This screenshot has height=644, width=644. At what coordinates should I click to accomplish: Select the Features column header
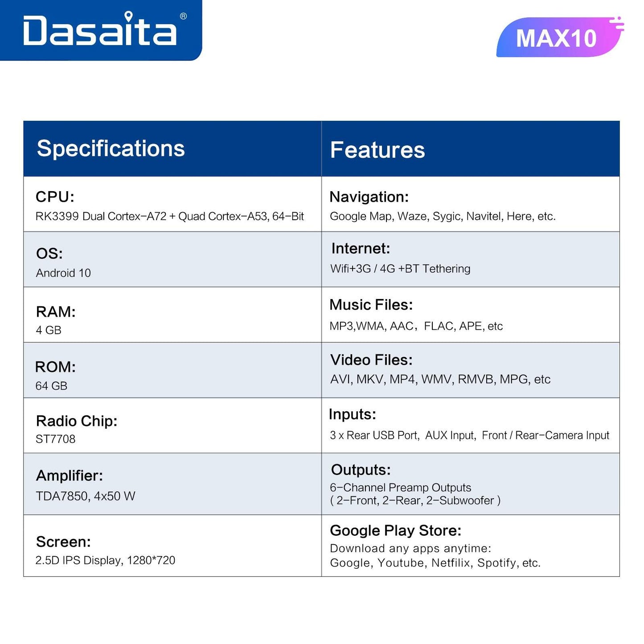[x=377, y=150]
